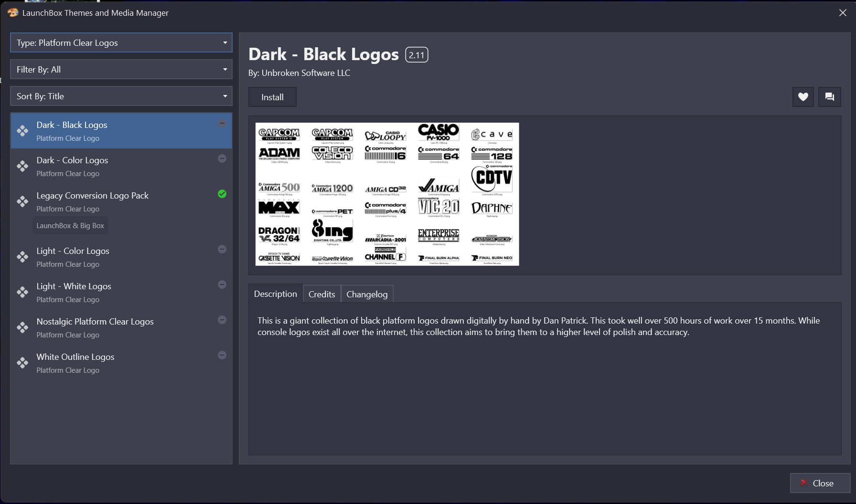Click the Install button

point(272,97)
